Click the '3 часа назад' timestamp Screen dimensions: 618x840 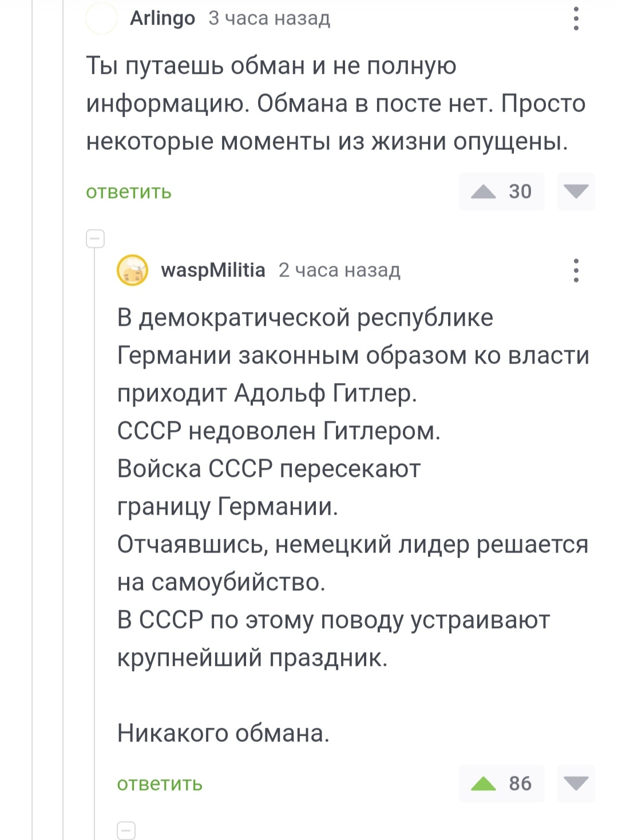[x=269, y=18]
